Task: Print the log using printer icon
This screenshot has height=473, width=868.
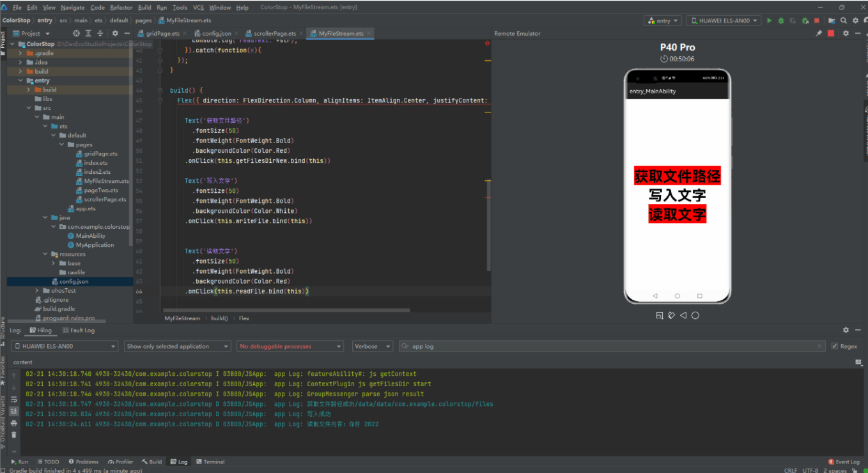Action: 14,423
